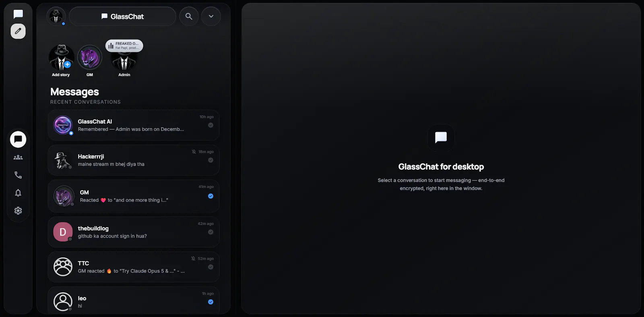
Task: Click the checkmark on TTC row
Action: (x=211, y=267)
